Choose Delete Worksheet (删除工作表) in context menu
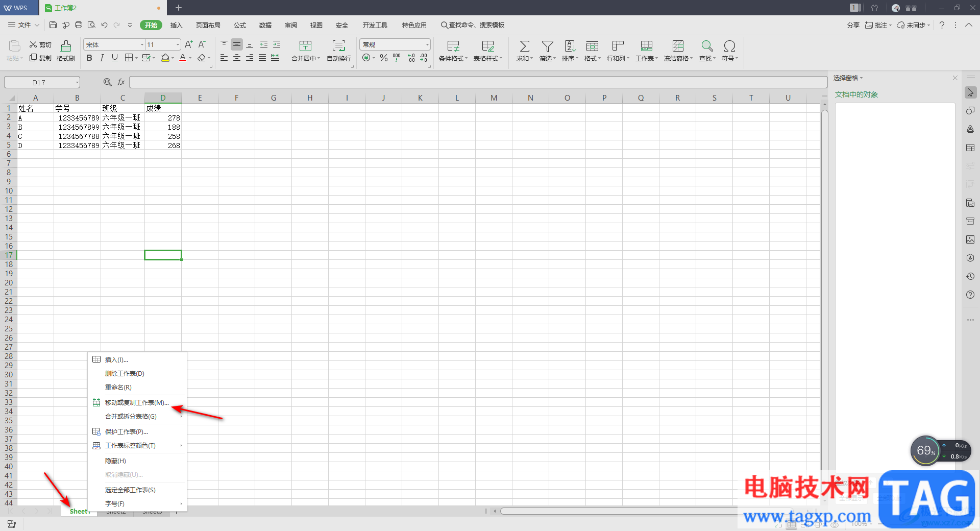 pyautogui.click(x=137, y=374)
